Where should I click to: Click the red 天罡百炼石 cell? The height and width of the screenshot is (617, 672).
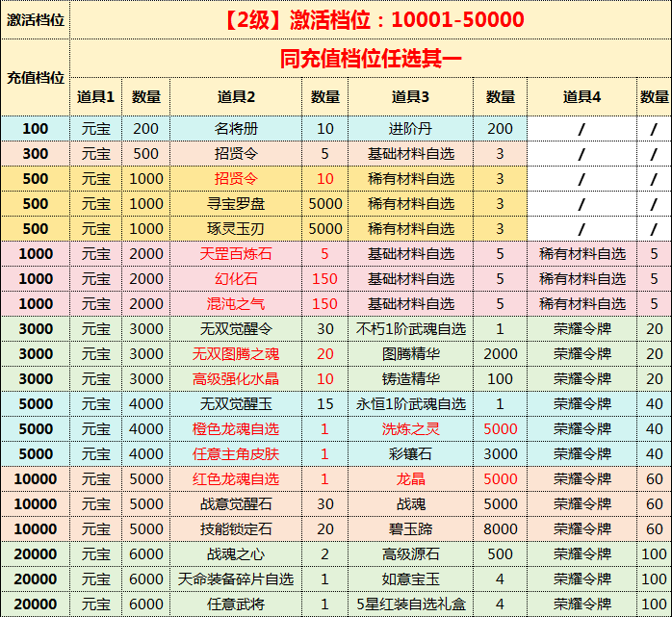(236, 254)
